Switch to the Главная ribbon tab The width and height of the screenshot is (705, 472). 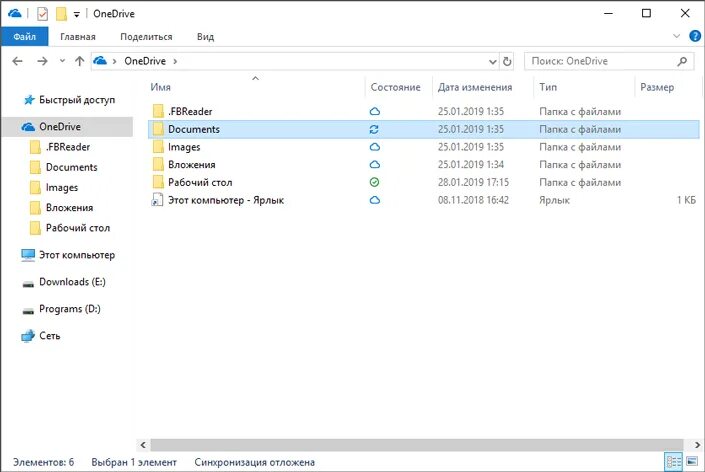pos(78,37)
